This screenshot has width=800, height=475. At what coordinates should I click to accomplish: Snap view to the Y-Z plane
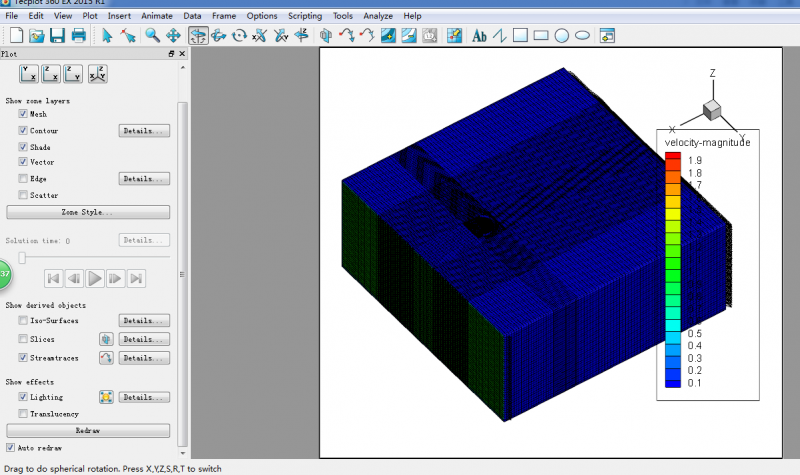pos(73,74)
